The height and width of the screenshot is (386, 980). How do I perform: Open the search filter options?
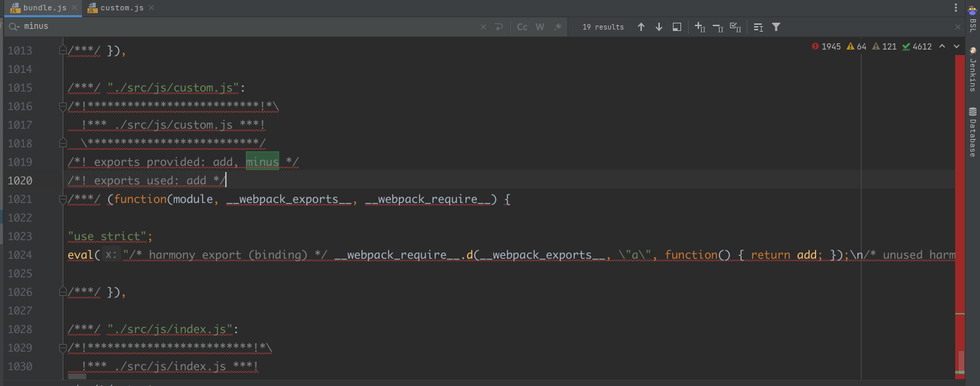click(x=776, y=27)
